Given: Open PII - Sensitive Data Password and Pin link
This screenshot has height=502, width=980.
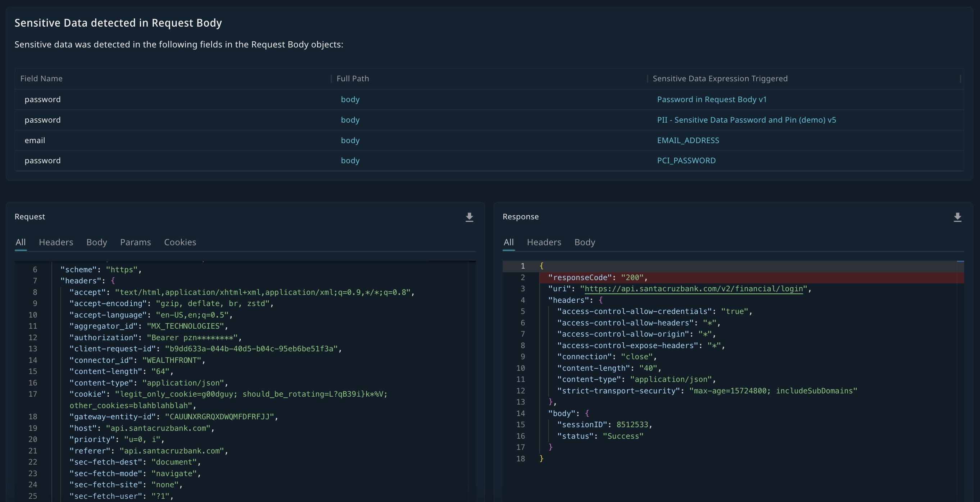Looking at the screenshot, I should coord(747,120).
